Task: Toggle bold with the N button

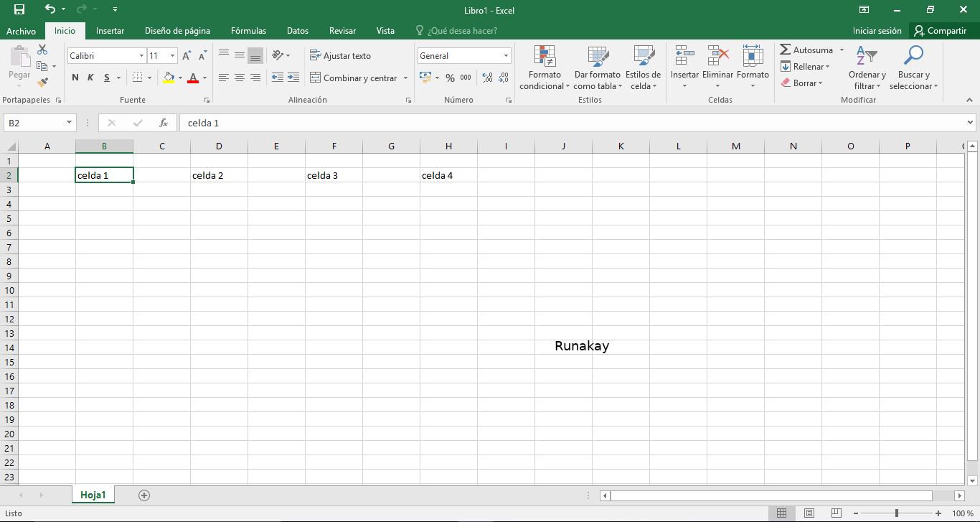Action: (x=75, y=78)
